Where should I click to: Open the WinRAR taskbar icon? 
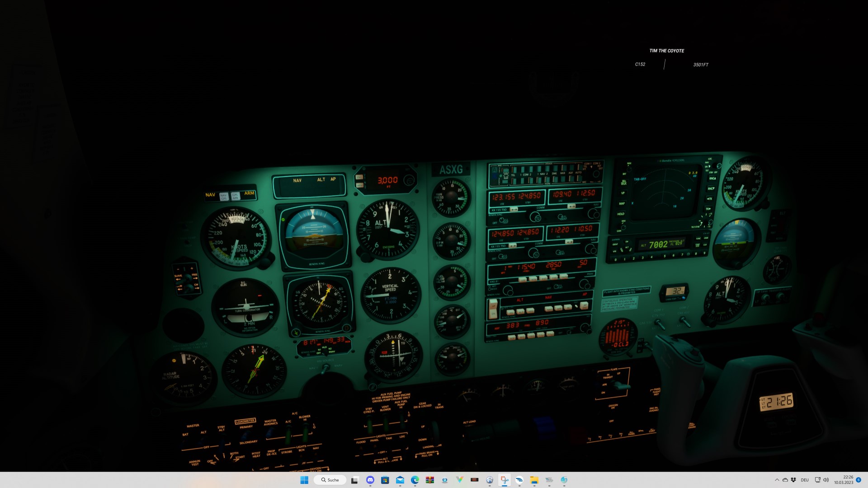click(x=429, y=480)
